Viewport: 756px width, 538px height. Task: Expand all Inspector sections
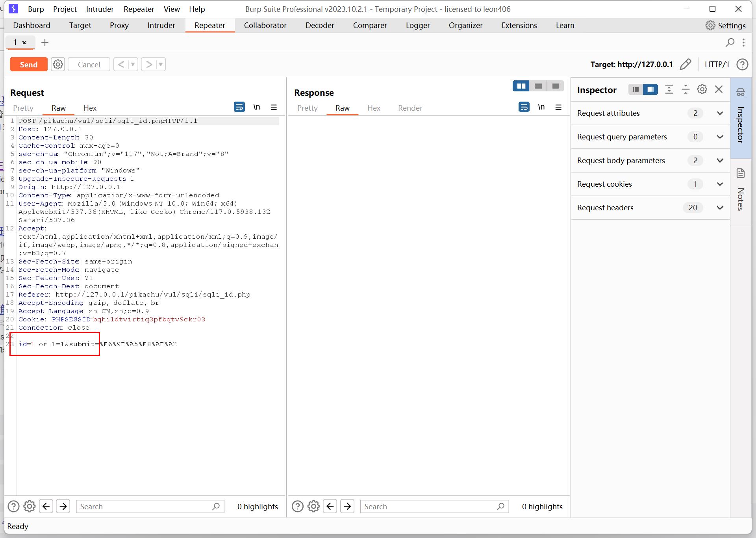[x=669, y=89]
